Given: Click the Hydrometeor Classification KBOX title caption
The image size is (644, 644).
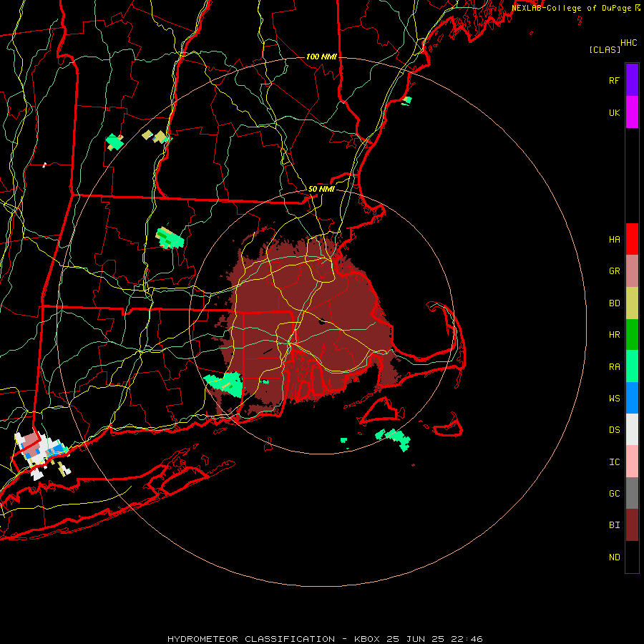Looking at the screenshot, I should click(325, 639).
